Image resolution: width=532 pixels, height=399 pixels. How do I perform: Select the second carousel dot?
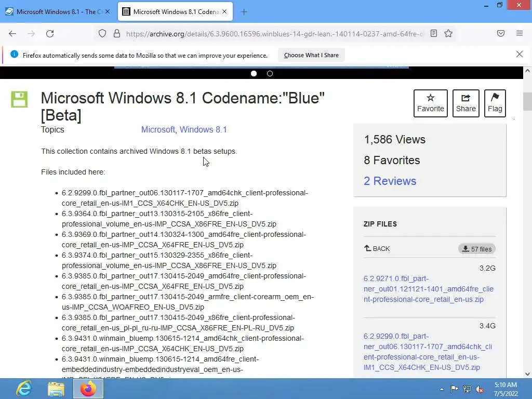(x=270, y=73)
